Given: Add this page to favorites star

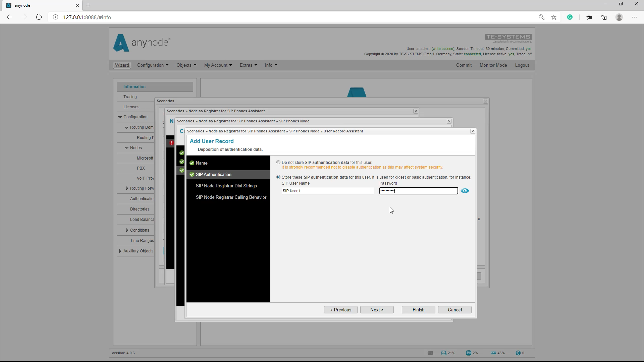Looking at the screenshot, I should (554, 17).
